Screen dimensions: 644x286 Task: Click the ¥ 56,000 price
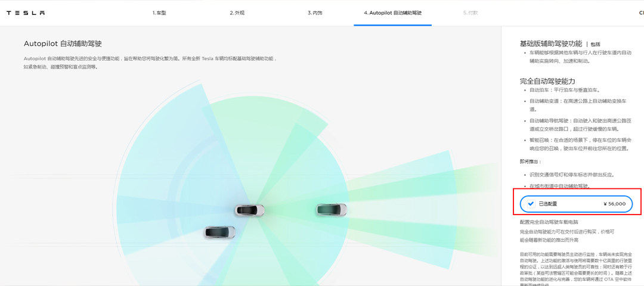[614, 204]
